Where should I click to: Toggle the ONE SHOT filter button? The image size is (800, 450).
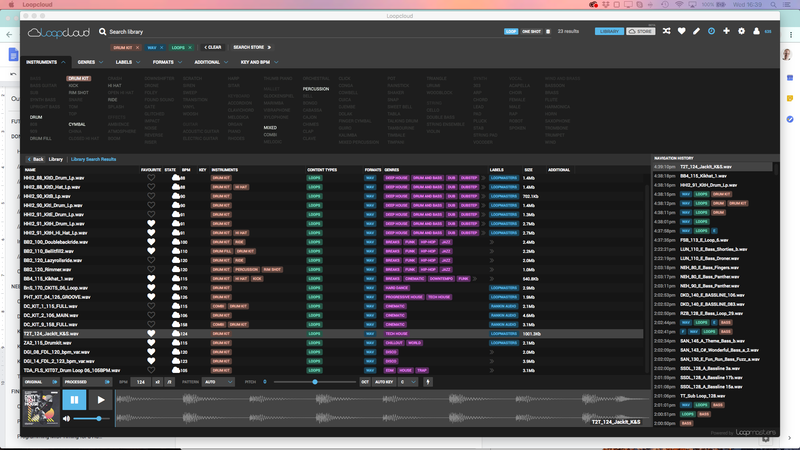(x=531, y=32)
